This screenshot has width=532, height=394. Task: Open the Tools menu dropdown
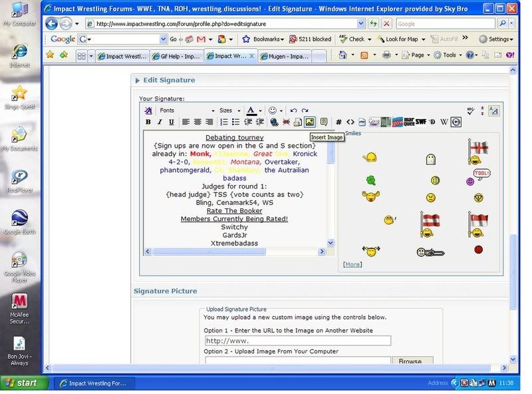coord(448,55)
